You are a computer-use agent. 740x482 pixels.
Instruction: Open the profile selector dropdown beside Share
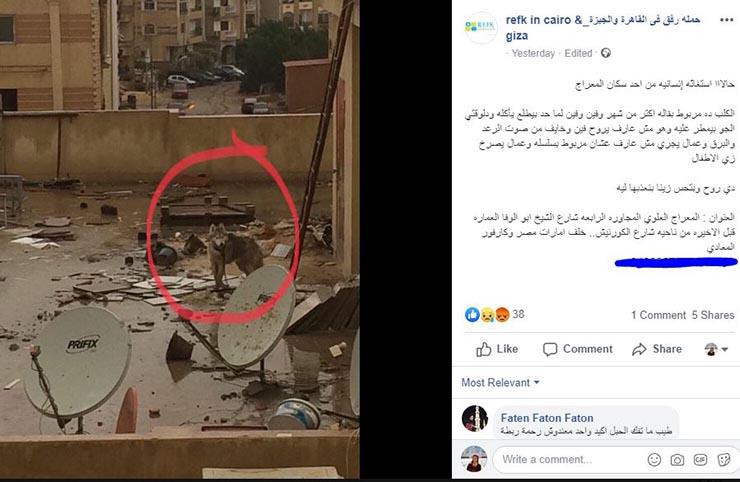click(716, 349)
